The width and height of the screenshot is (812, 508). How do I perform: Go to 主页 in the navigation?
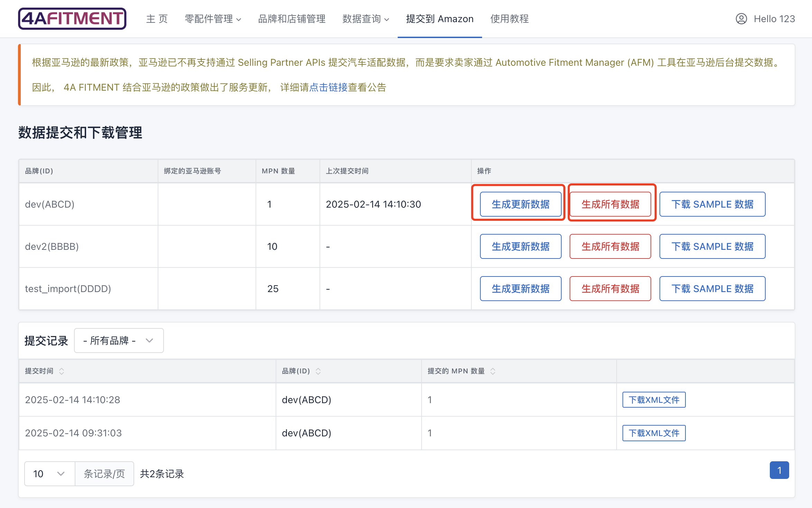point(157,19)
